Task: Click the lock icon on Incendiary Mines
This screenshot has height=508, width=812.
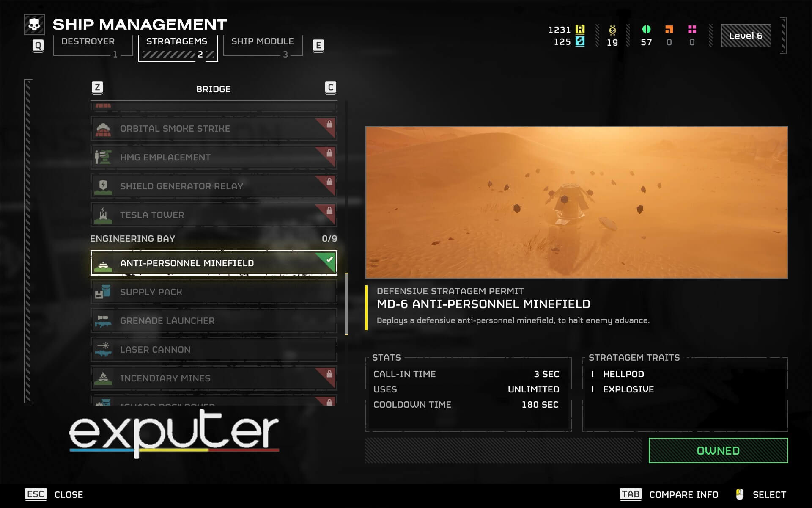Action: click(x=329, y=374)
